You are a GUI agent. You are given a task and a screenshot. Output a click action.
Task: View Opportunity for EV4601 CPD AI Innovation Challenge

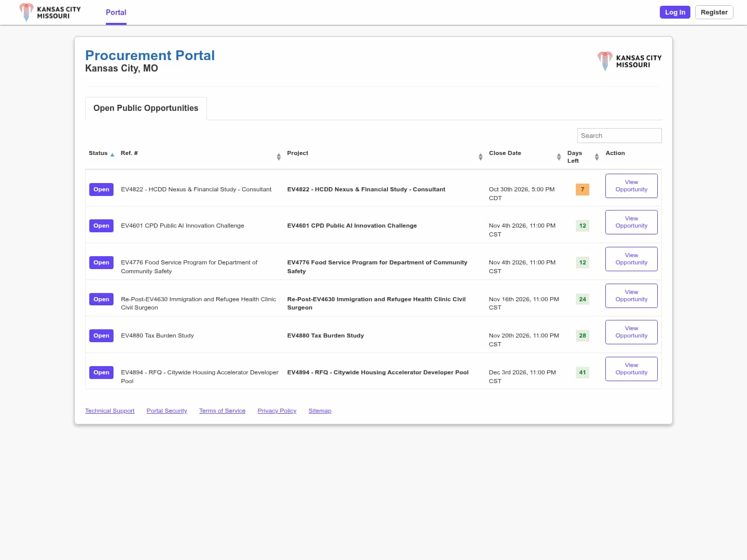tap(631, 222)
